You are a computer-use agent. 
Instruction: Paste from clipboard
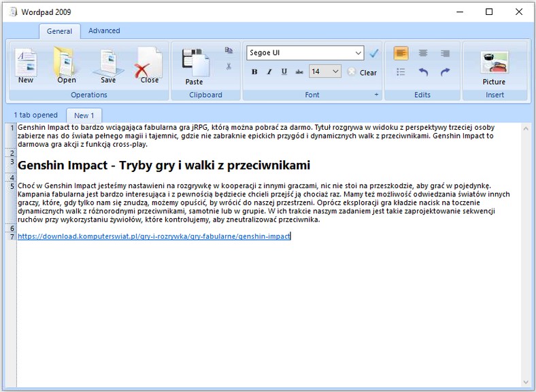pyautogui.click(x=195, y=67)
